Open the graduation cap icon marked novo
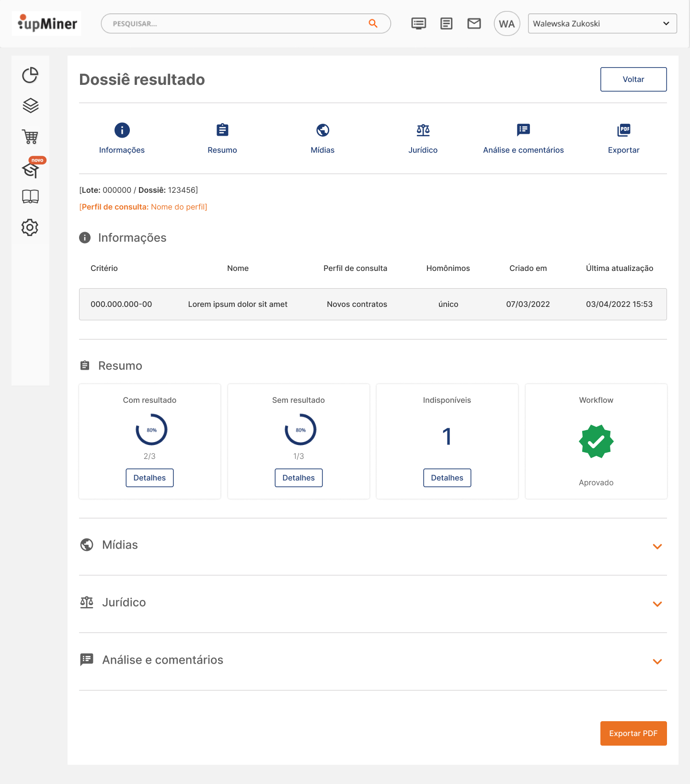The height and width of the screenshot is (784, 690). (x=30, y=169)
